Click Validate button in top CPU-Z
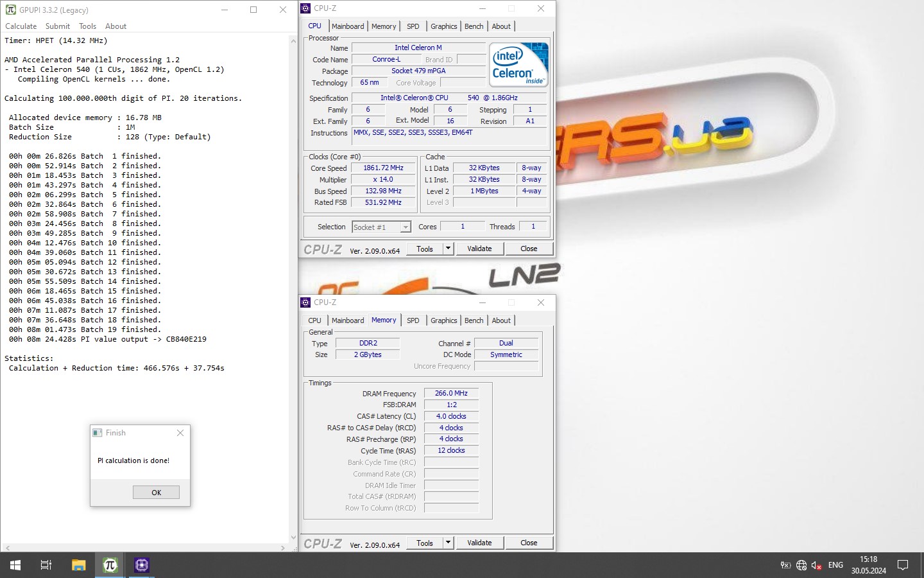Viewport: 924px width, 578px height. point(479,249)
